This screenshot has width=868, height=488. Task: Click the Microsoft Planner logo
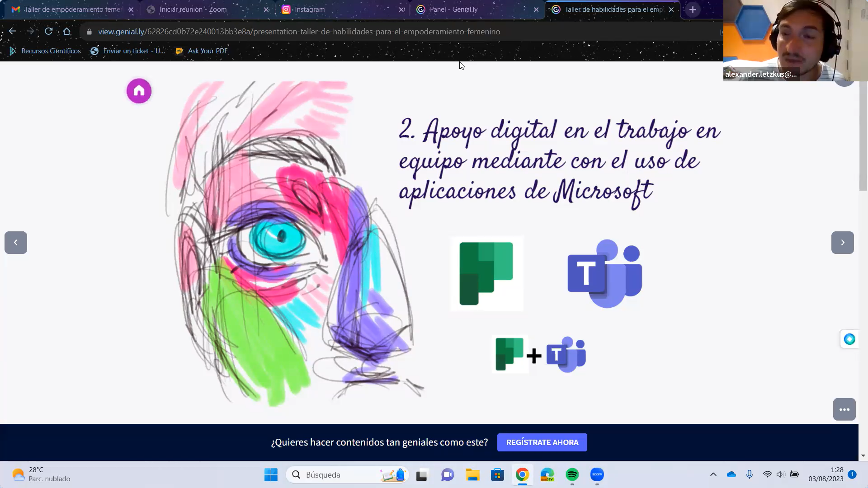[x=486, y=274]
